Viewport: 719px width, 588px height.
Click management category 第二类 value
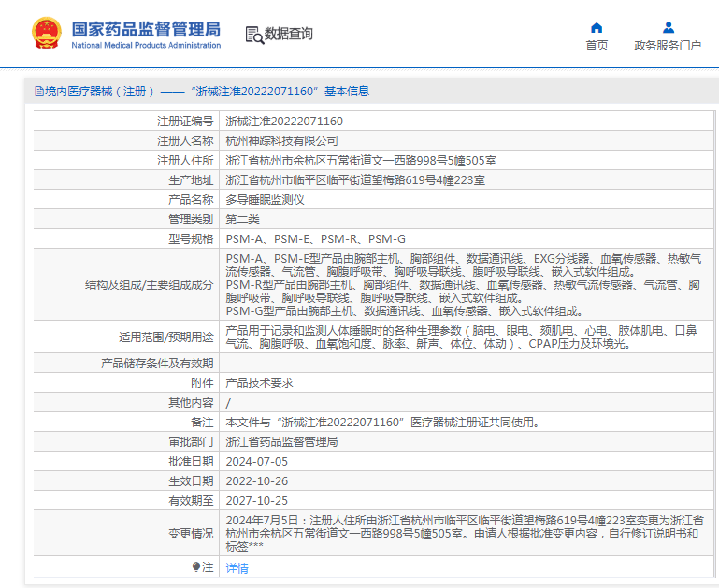(243, 220)
